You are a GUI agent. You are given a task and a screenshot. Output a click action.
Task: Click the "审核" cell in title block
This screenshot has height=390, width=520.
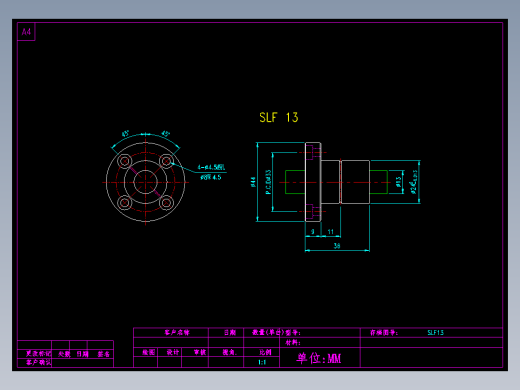[x=200, y=352]
